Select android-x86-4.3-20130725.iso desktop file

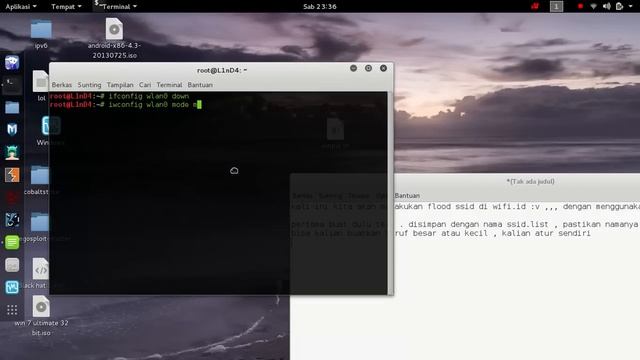click(114, 38)
